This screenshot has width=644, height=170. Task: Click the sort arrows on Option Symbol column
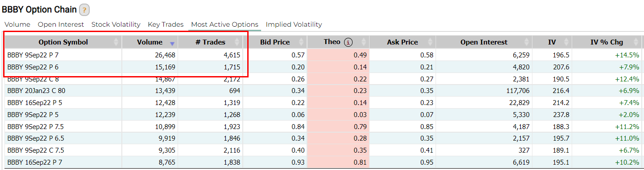[116, 42]
